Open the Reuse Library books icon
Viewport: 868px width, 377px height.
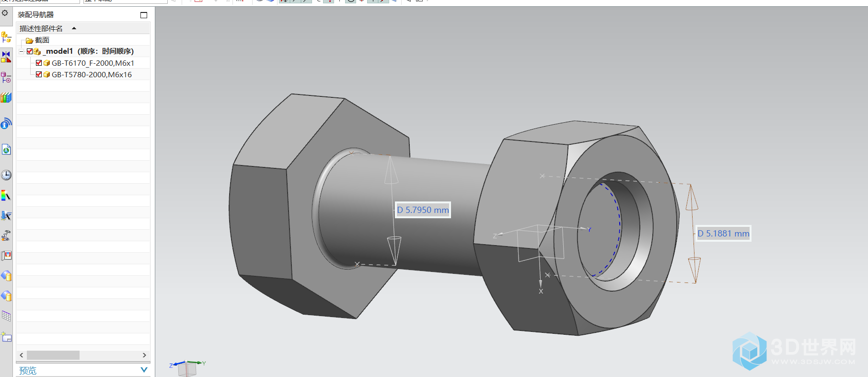6,97
